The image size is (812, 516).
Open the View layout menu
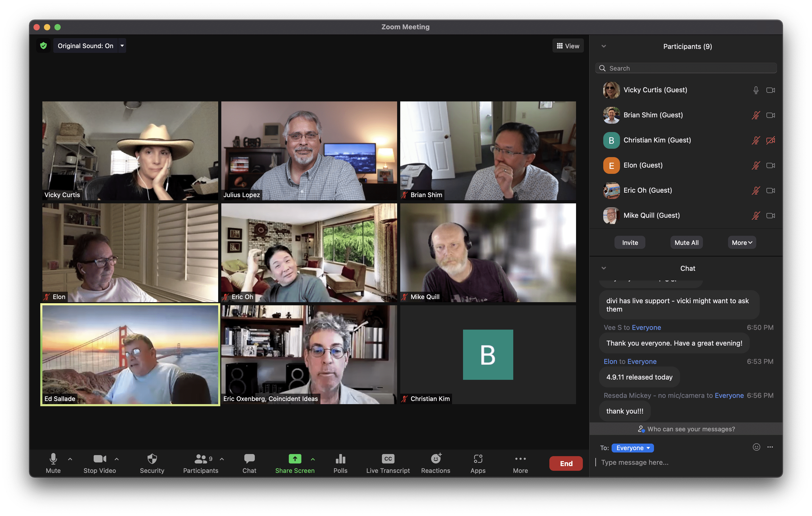pos(568,46)
